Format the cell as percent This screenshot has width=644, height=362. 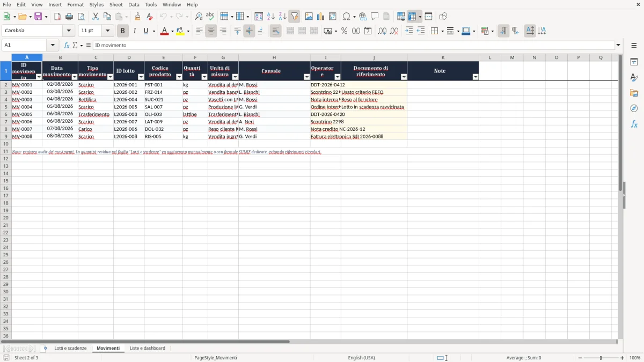click(x=344, y=31)
